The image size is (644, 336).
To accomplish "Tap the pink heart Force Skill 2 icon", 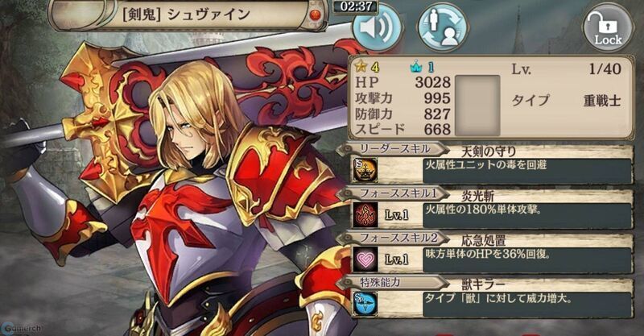I will click(365, 260).
